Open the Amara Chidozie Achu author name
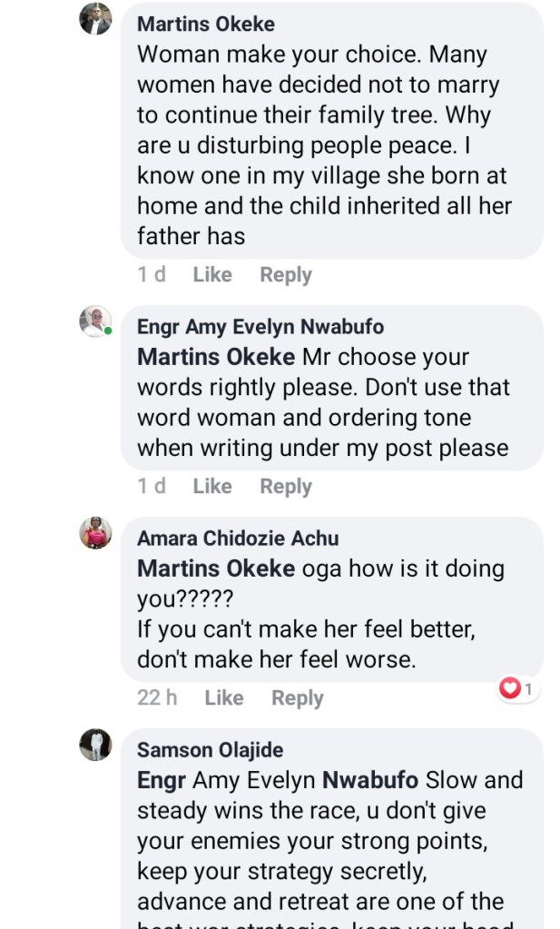 coord(238,538)
